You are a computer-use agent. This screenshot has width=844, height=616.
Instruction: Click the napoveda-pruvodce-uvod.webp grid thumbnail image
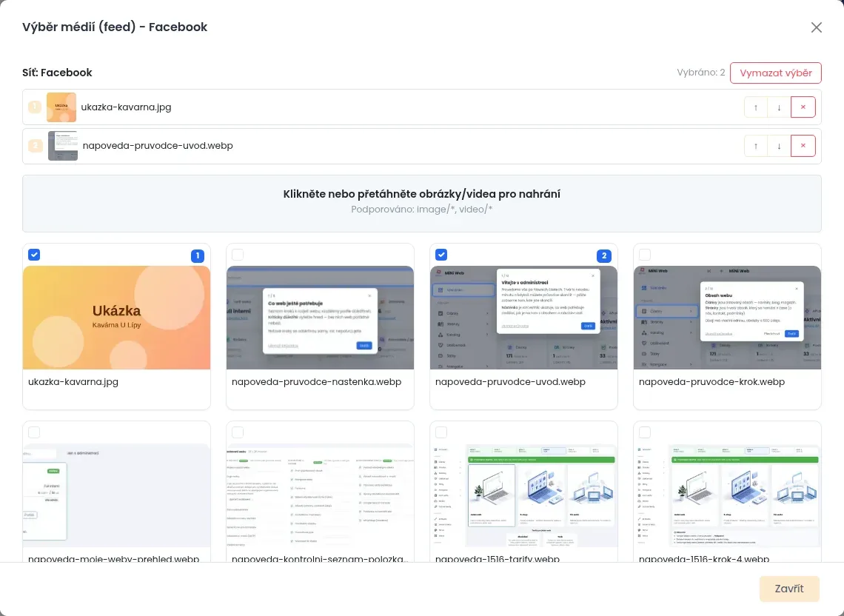(x=523, y=318)
